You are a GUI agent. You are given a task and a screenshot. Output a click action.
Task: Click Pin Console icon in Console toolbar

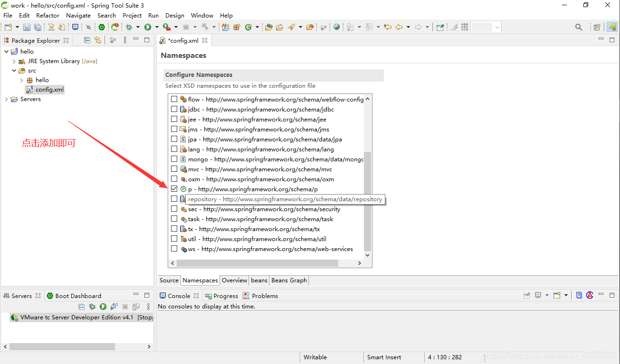click(x=527, y=295)
